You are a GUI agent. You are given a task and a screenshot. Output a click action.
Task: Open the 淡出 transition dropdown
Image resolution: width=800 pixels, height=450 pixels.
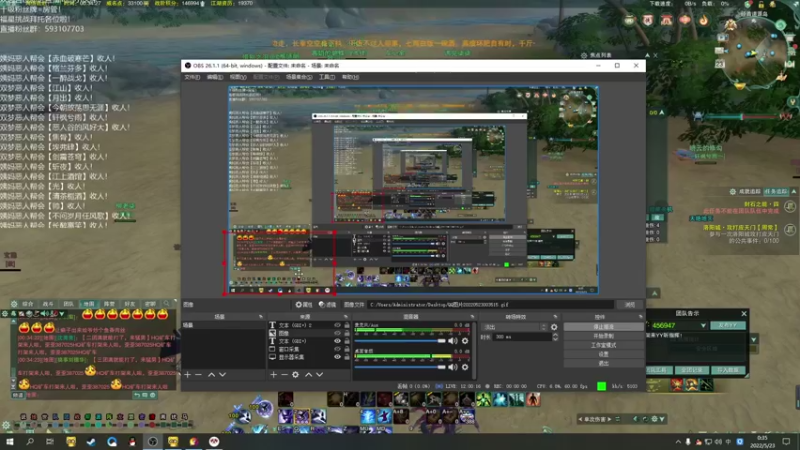(514, 327)
